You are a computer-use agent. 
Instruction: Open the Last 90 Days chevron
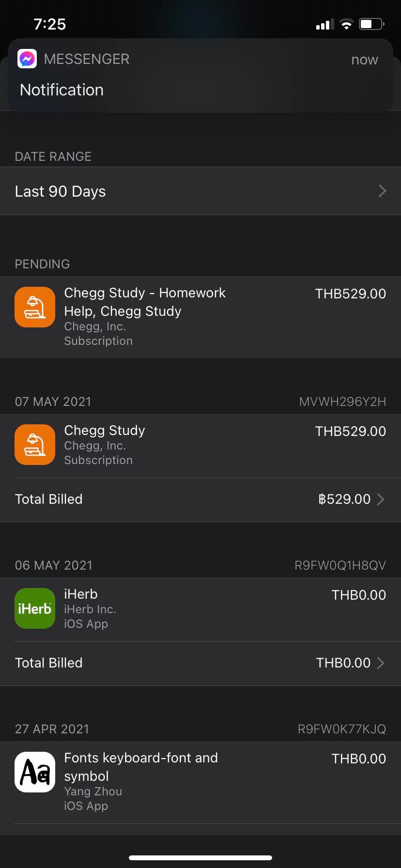click(382, 191)
